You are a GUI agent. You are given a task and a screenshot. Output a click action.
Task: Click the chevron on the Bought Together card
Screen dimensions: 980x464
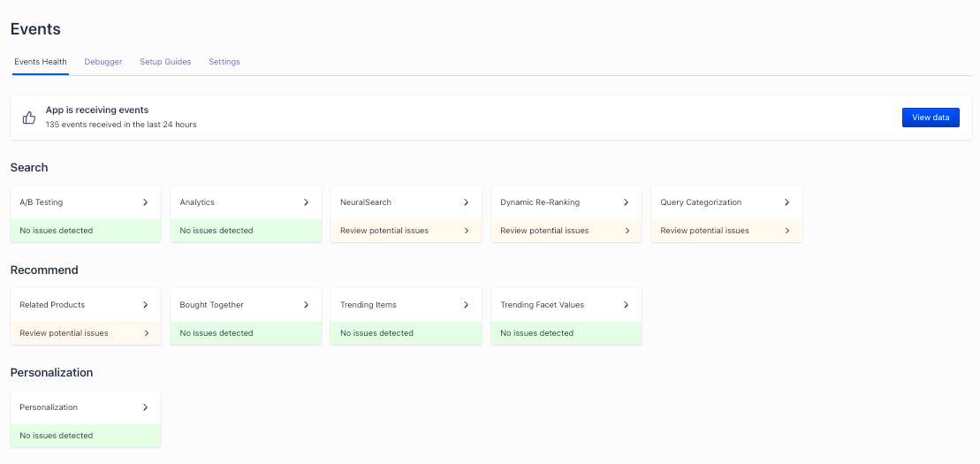click(306, 305)
